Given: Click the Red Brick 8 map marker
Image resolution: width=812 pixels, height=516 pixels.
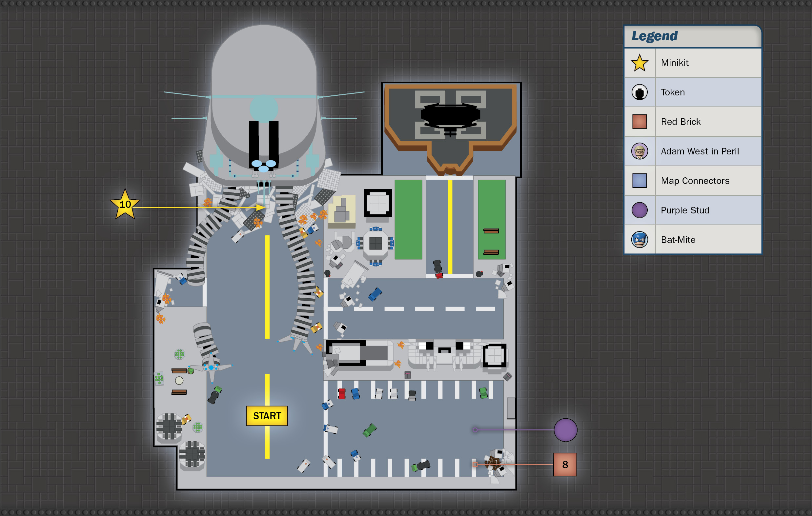Looking at the screenshot, I should pyautogui.click(x=565, y=465).
